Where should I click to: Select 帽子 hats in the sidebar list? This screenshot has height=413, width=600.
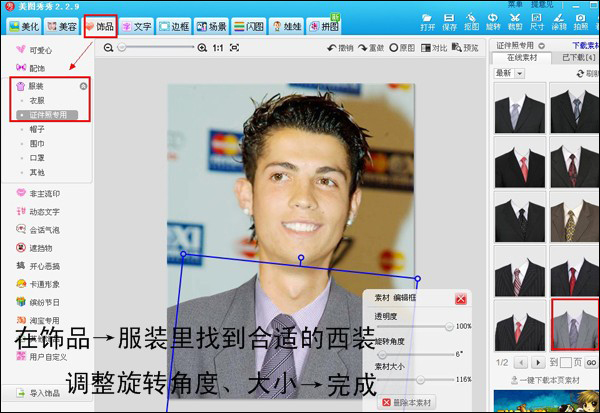37,130
